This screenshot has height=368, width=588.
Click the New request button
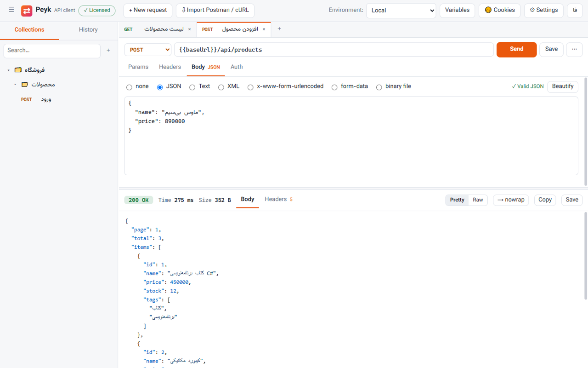(148, 11)
